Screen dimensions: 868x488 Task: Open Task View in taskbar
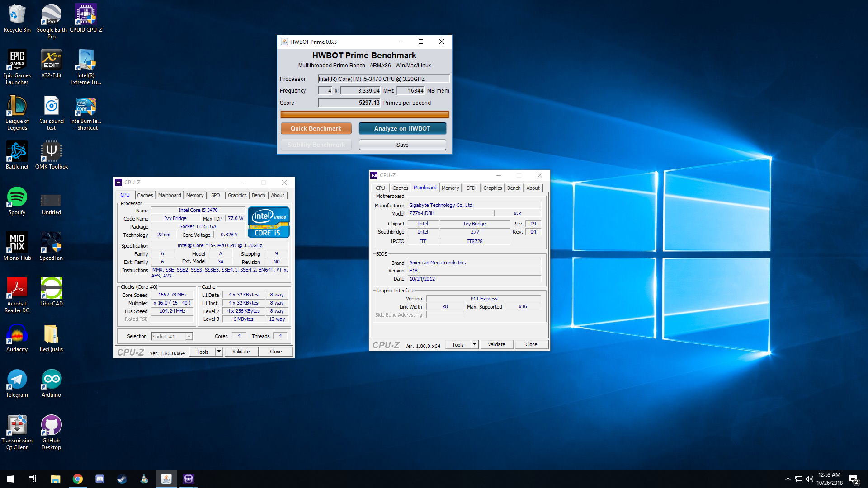[33, 479]
